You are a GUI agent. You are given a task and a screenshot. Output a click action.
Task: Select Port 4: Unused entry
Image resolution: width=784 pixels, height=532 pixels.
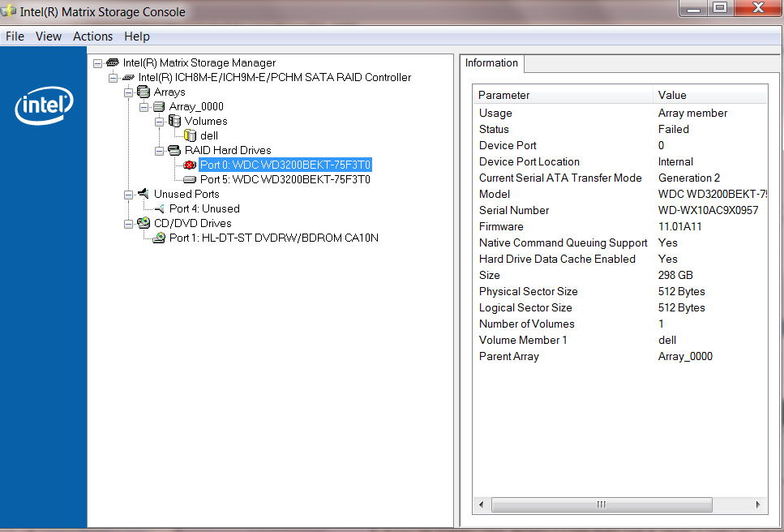pos(204,208)
